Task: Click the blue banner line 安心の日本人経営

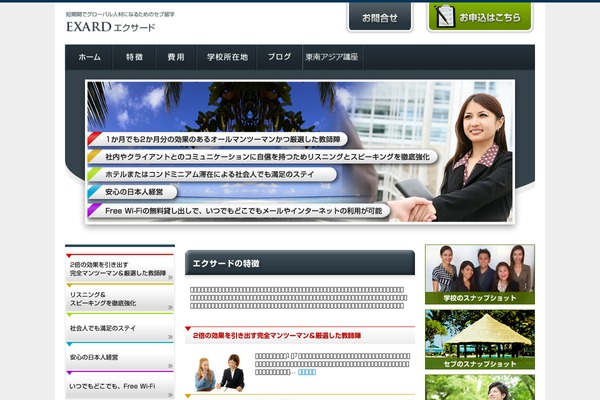Action: point(132,192)
